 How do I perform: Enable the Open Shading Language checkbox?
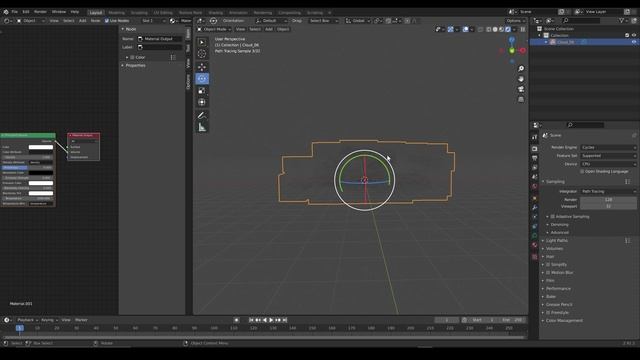pyautogui.click(x=582, y=171)
